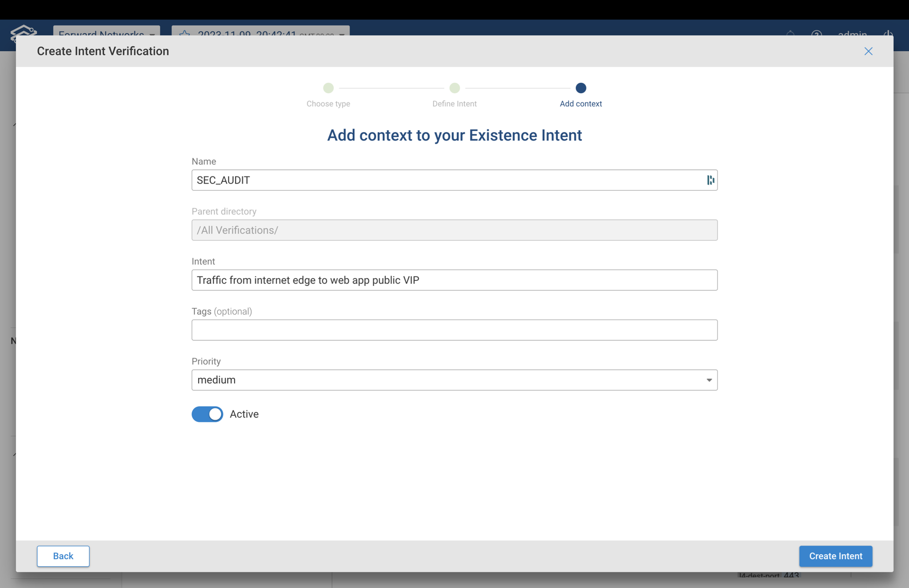The width and height of the screenshot is (909, 588).
Task: Open the admin user menu
Action: pyautogui.click(x=852, y=34)
